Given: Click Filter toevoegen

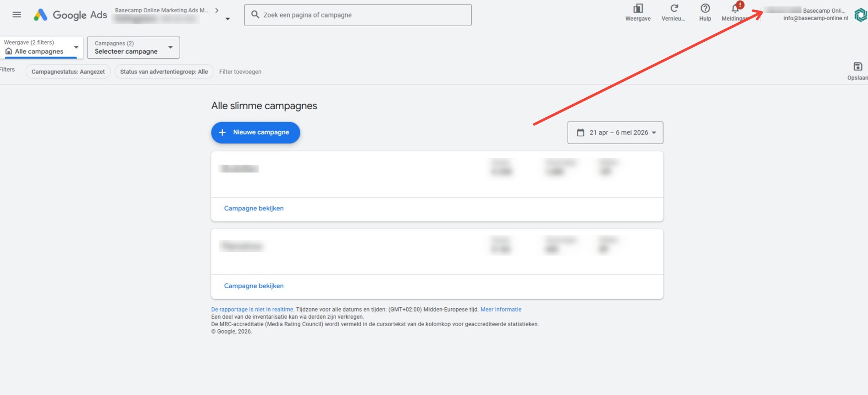Looking at the screenshot, I should pyautogui.click(x=240, y=72).
